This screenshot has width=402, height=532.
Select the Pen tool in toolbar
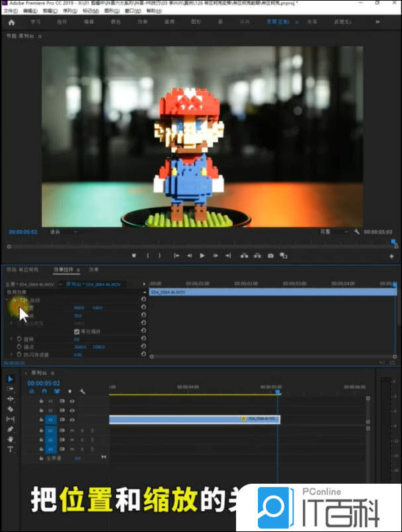[11, 429]
